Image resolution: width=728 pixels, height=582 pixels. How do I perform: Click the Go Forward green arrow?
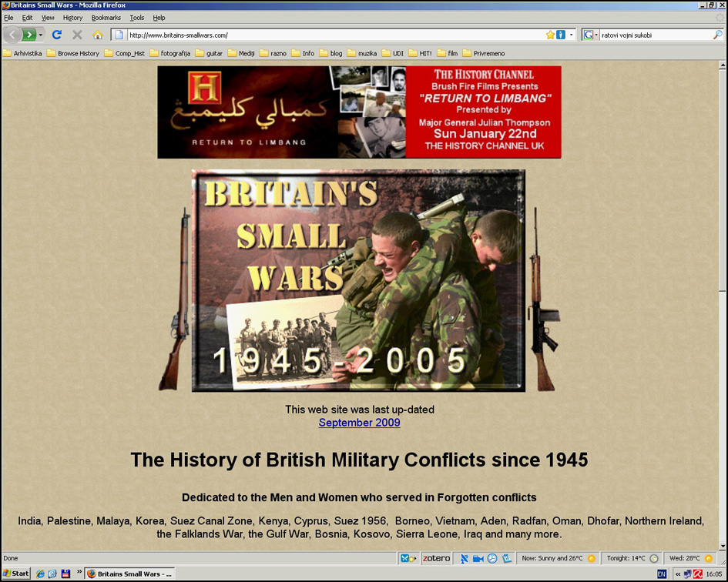(x=29, y=35)
